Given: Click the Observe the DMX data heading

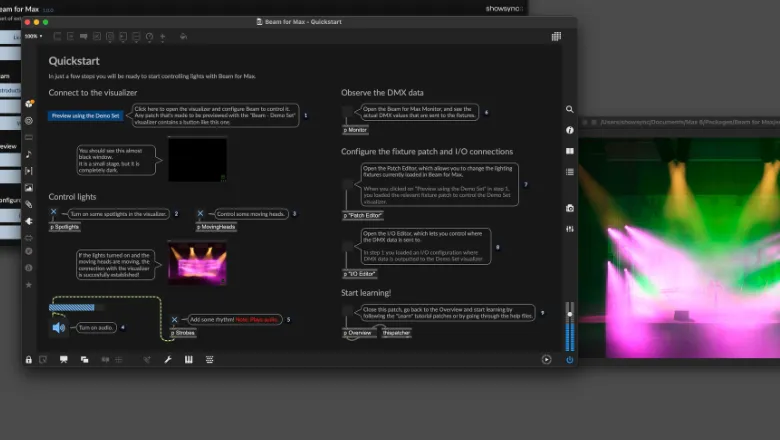Looking at the screenshot, I should tap(382, 92).
